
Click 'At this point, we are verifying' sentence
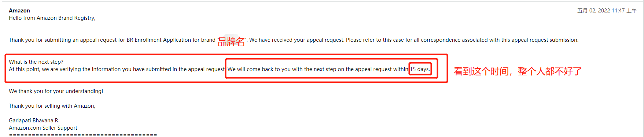point(117,69)
